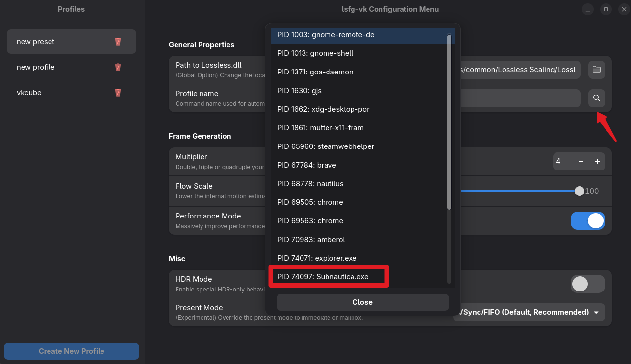
Task: Close the lsfg-vk window
Action: point(624,9)
